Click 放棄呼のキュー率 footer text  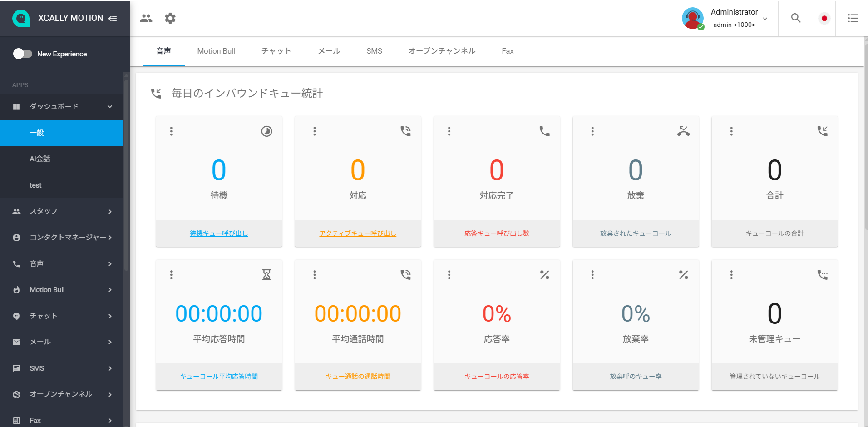pos(636,377)
